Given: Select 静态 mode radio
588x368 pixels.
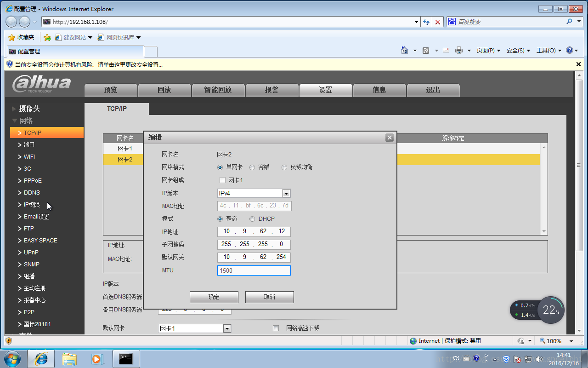Looking at the screenshot, I should coord(220,219).
